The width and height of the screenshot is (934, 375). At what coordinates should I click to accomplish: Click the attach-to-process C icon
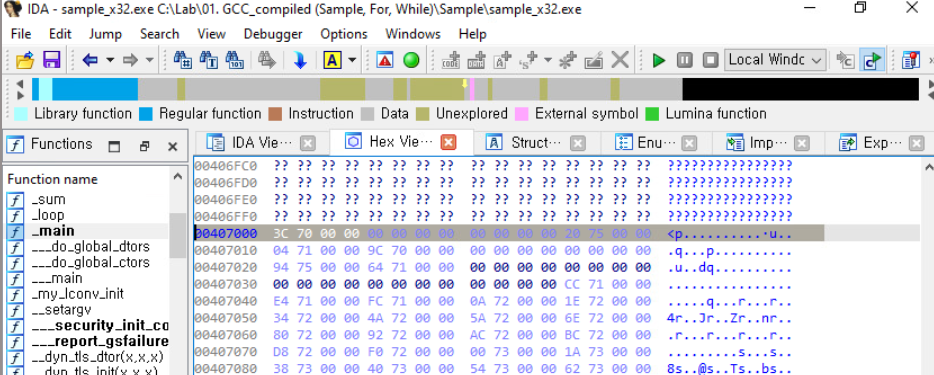click(845, 60)
